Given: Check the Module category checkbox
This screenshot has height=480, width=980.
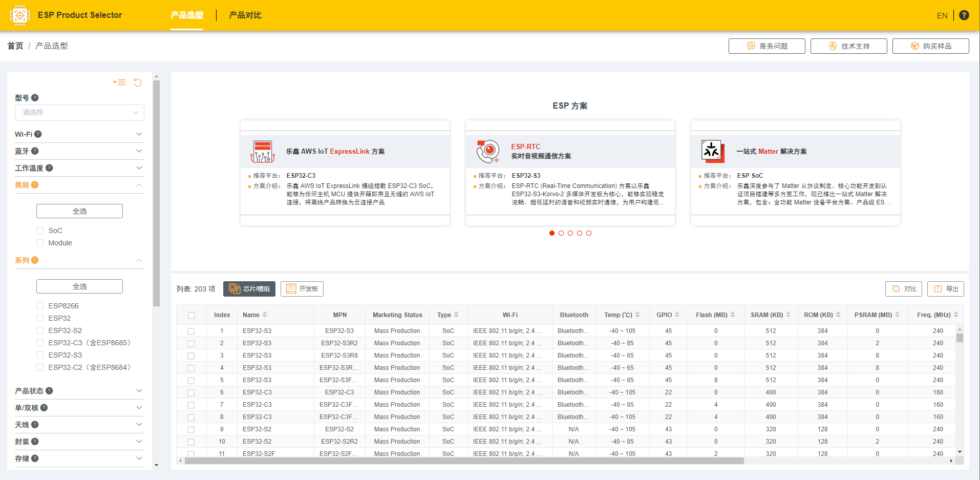Looking at the screenshot, I should (x=40, y=243).
